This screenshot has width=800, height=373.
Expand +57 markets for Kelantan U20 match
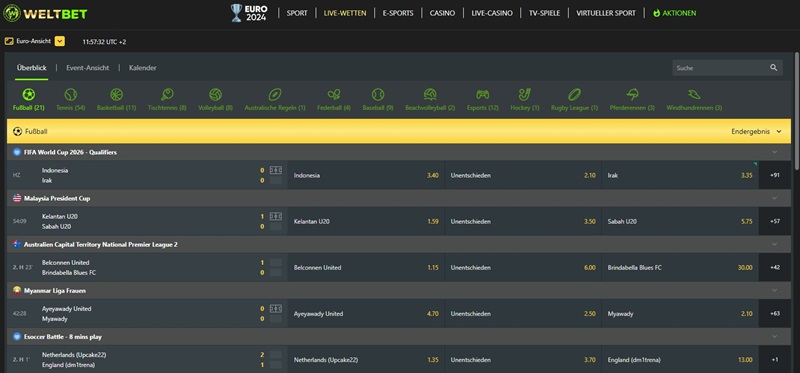[x=774, y=221]
